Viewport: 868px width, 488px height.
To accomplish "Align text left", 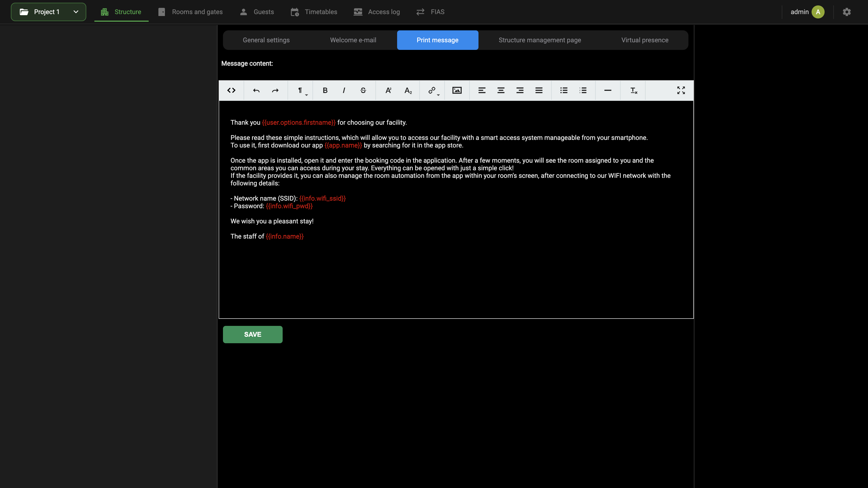I will click(482, 90).
